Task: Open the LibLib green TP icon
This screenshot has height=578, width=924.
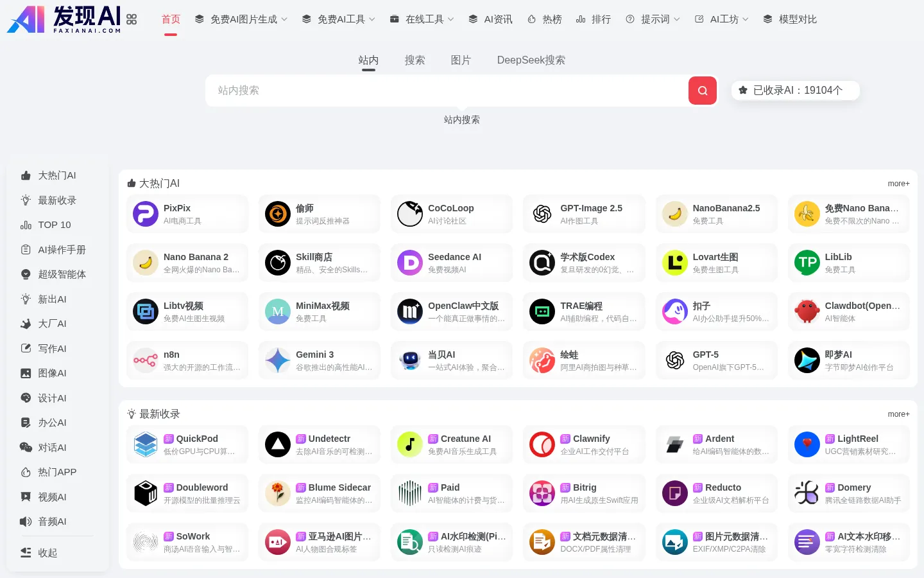Action: [807, 263]
